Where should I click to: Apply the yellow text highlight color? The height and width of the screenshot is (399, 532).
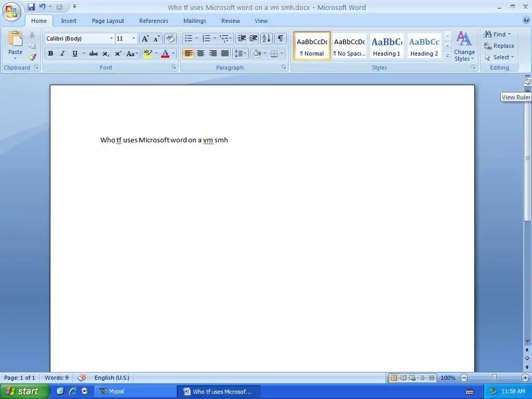(148, 54)
